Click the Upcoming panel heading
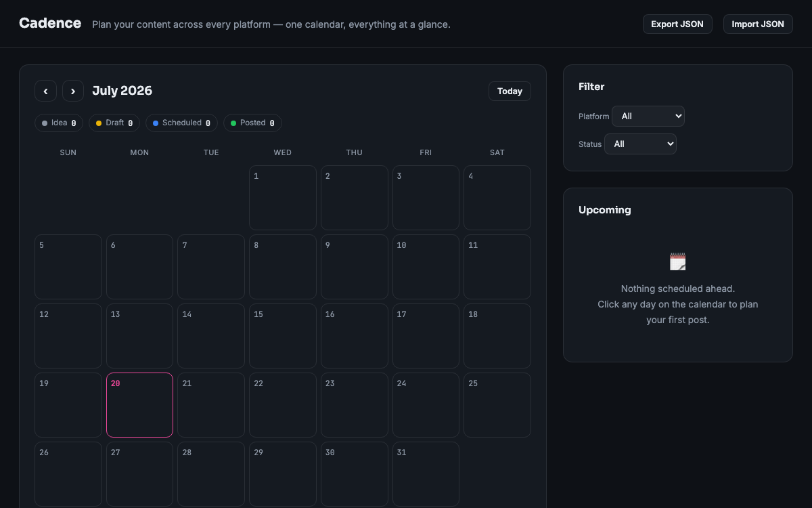The height and width of the screenshot is (508, 812). pyautogui.click(x=605, y=210)
